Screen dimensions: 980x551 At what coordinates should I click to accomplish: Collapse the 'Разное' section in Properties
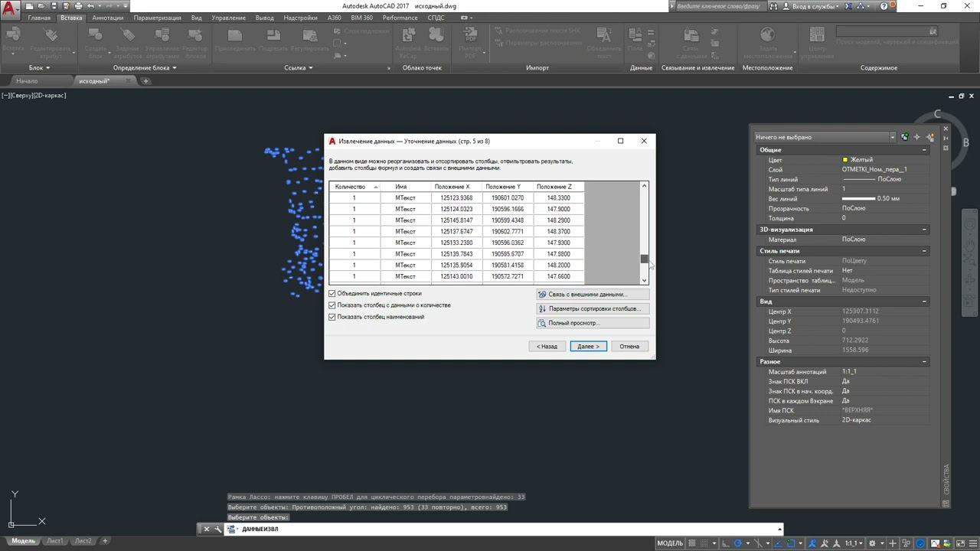point(924,362)
